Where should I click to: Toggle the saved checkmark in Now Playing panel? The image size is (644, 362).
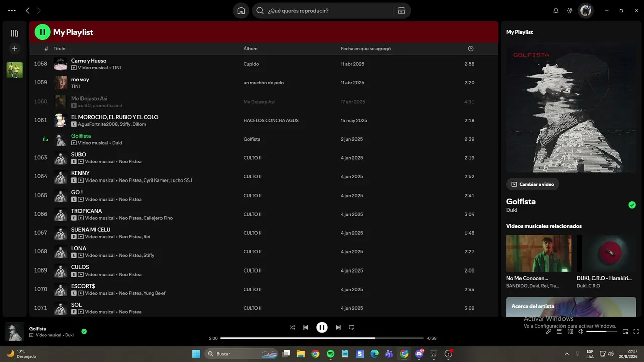tap(632, 205)
